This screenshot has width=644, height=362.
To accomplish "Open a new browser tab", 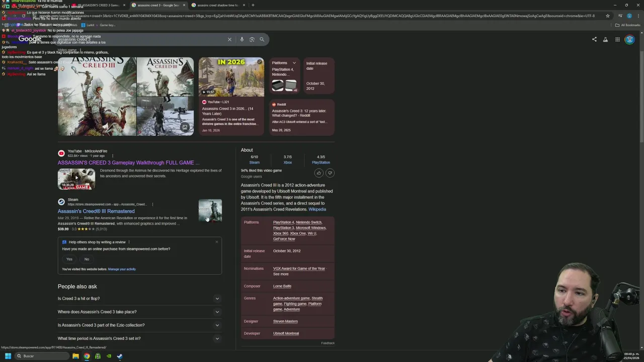I will (x=253, y=5).
